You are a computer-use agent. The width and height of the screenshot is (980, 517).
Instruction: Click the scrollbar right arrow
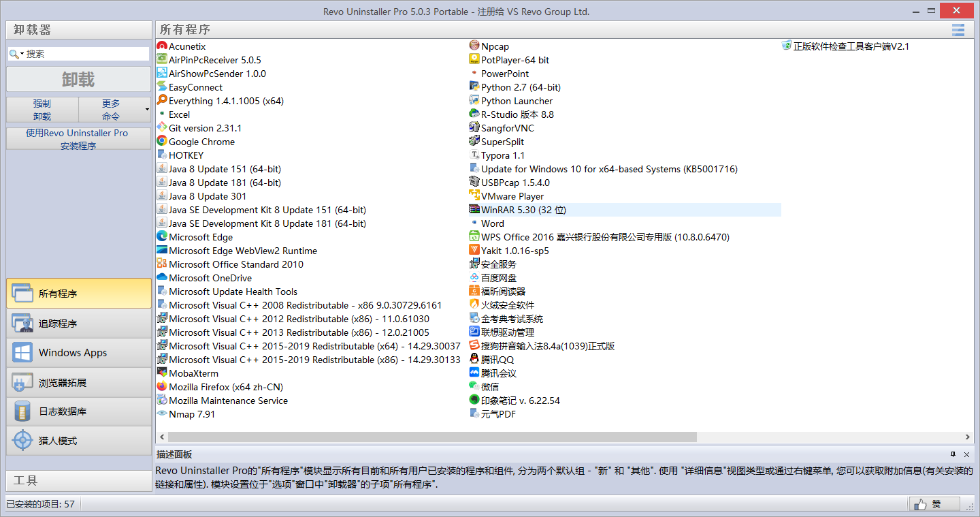968,437
